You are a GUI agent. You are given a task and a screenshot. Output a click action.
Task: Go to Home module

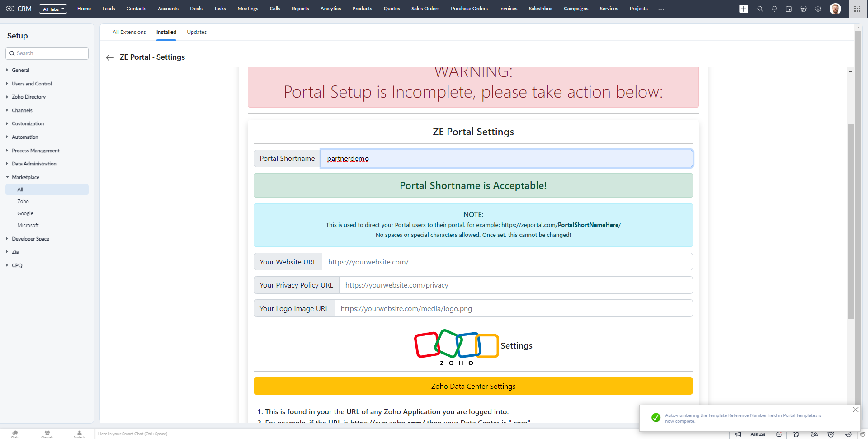tap(84, 9)
